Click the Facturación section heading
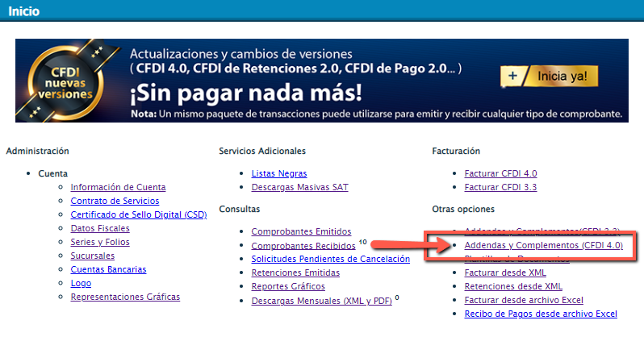 (456, 151)
